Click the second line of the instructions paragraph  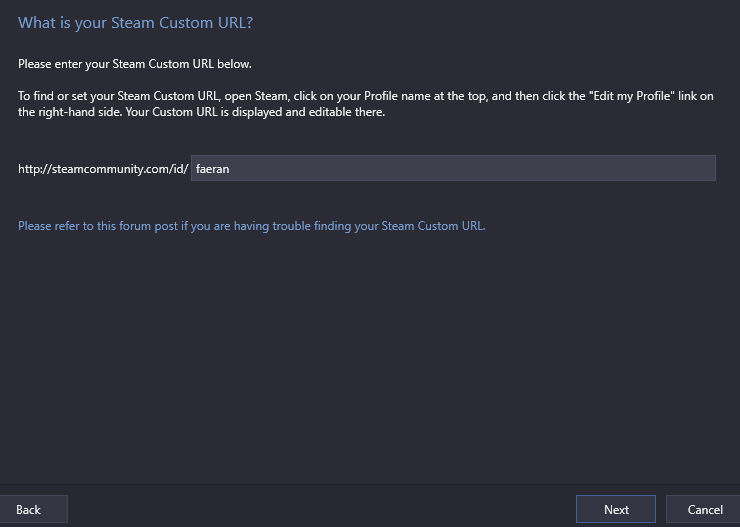coord(202,112)
